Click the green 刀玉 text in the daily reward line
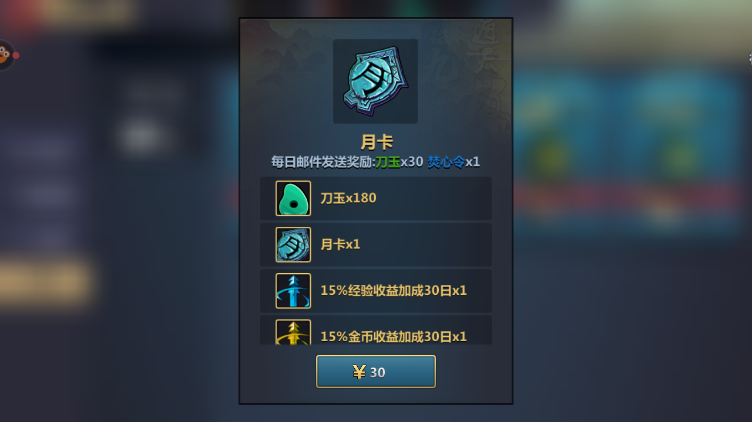 pyautogui.click(x=388, y=162)
